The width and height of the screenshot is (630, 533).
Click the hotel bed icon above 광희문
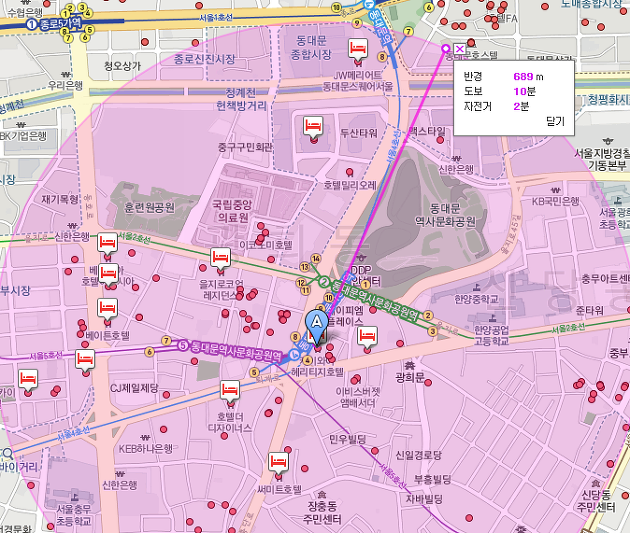click(367, 337)
